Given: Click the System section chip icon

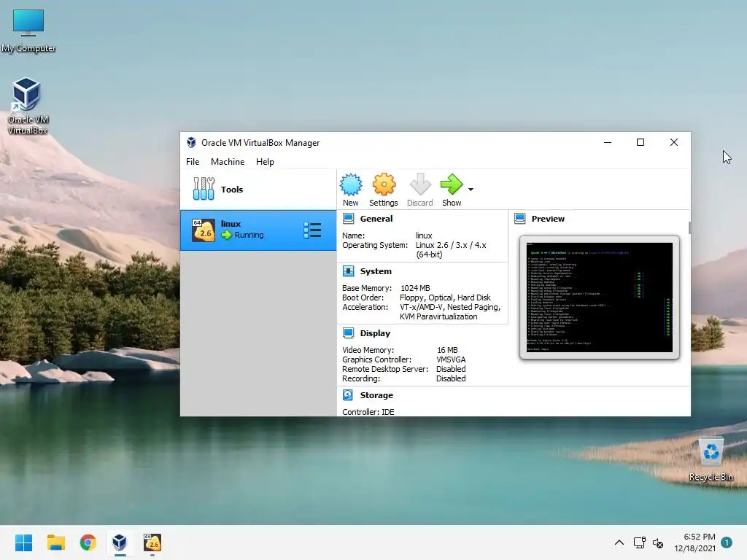Looking at the screenshot, I should [x=348, y=271].
